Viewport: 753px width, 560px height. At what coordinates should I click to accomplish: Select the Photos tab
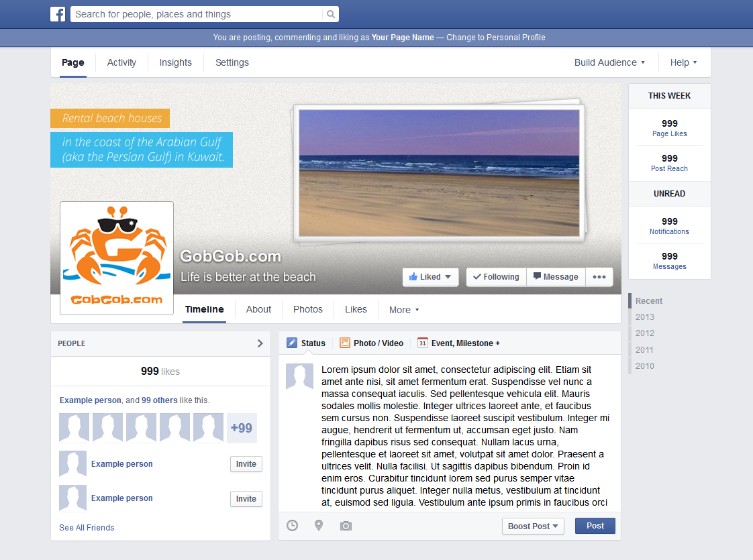(308, 310)
